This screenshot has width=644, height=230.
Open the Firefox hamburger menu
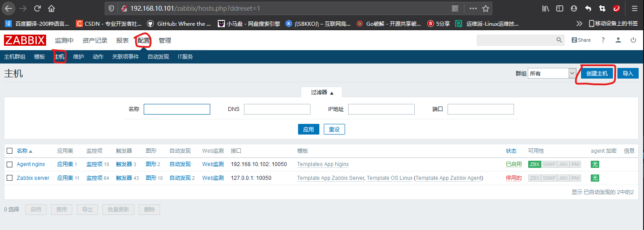(635, 8)
